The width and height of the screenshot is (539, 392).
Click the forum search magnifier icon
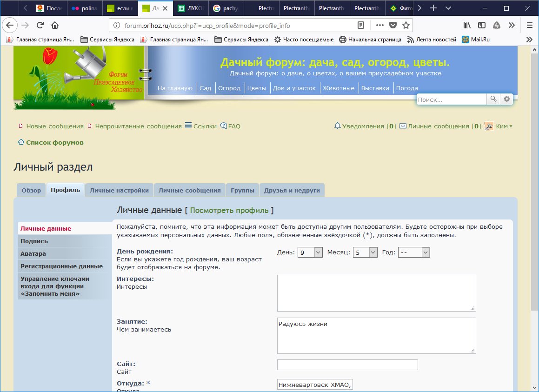493,99
